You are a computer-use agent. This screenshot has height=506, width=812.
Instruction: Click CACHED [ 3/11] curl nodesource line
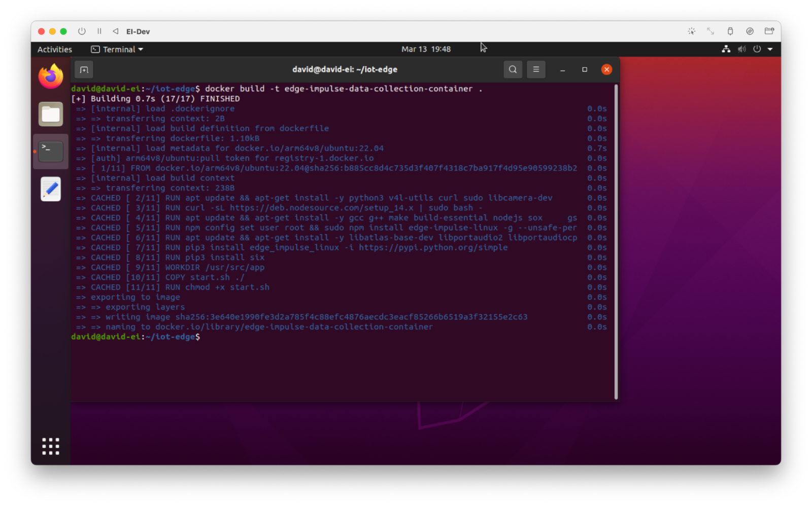(280, 208)
